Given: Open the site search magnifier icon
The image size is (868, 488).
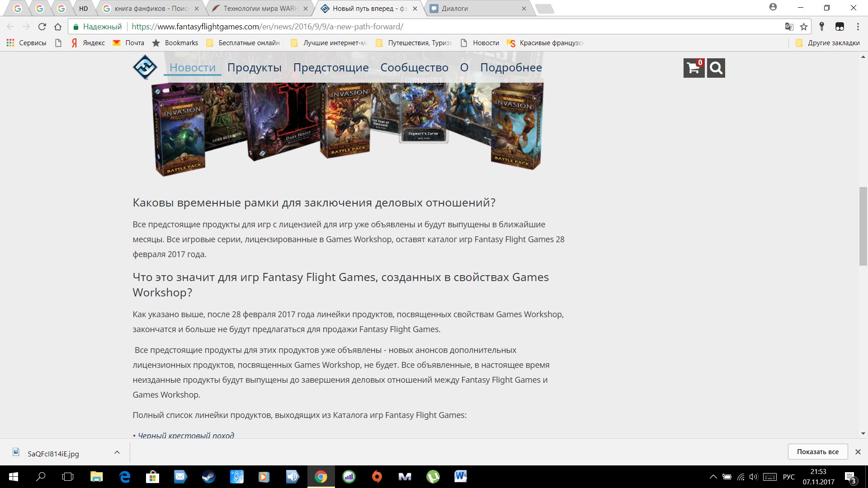Looking at the screenshot, I should [716, 68].
